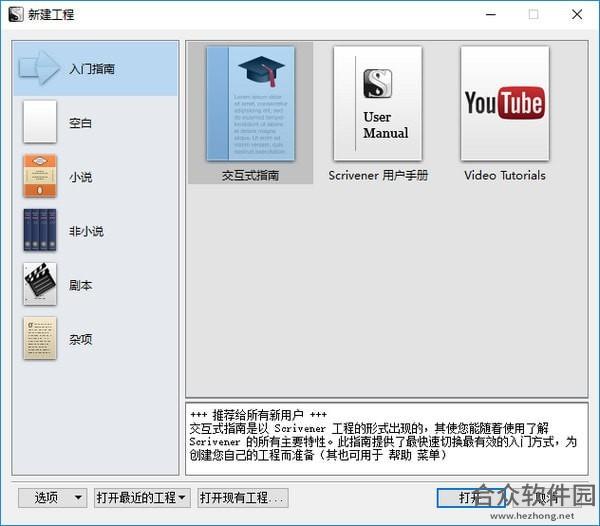Click the Video Tutorials caption
This screenshot has height=526, width=600.
click(505, 176)
